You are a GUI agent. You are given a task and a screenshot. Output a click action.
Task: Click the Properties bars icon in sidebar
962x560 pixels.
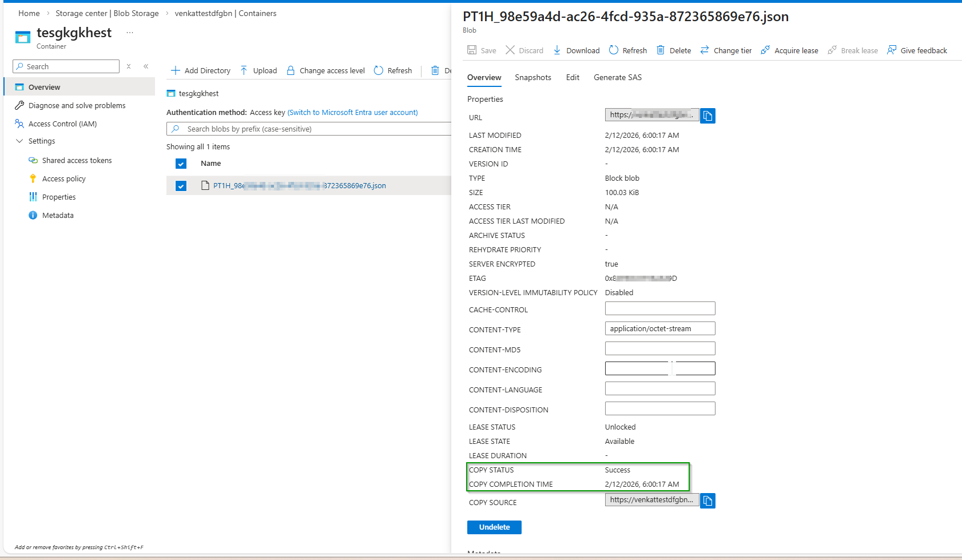(33, 197)
